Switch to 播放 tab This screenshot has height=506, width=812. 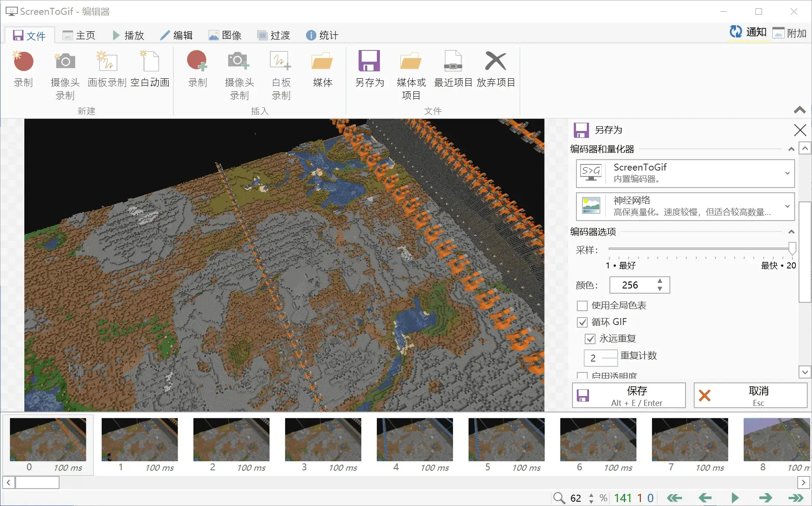[128, 35]
